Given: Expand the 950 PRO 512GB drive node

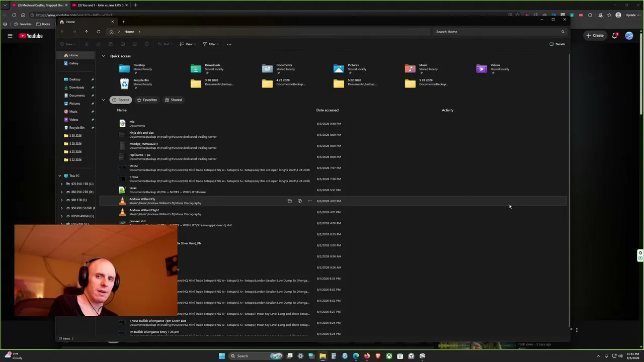Looking at the screenshot, I should [x=61, y=208].
